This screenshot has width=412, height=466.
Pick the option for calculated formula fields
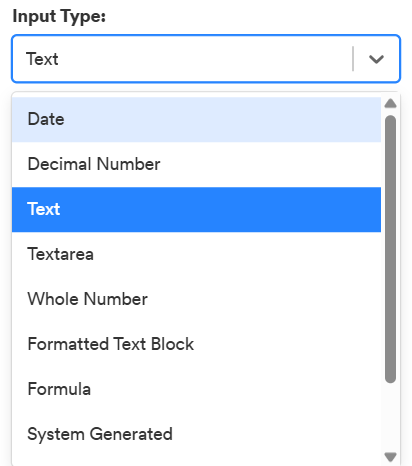196,389
